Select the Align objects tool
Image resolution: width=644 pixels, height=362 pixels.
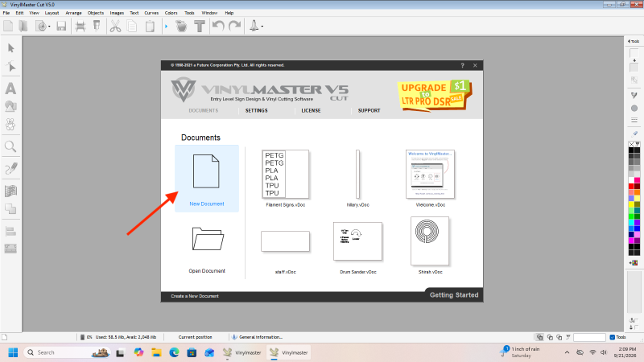(x=10, y=232)
